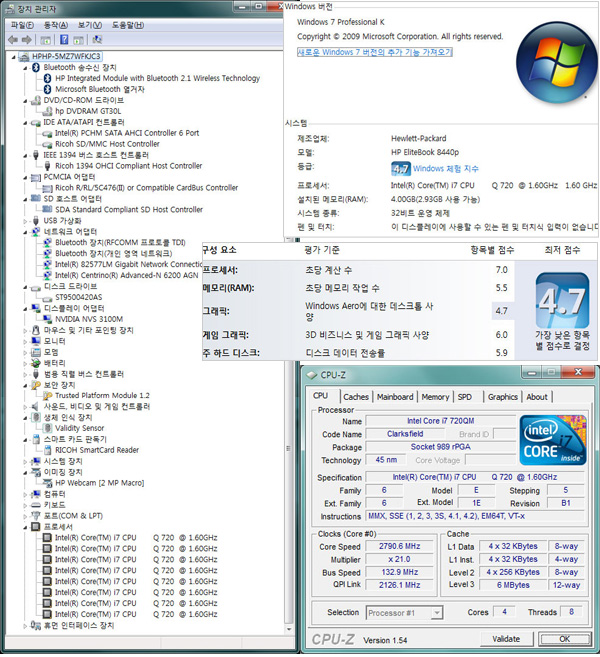Viewport: 600px width, 657px height.
Task: Select Ricoh 1394 OHCI Host Controller
Action: (x=128, y=166)
